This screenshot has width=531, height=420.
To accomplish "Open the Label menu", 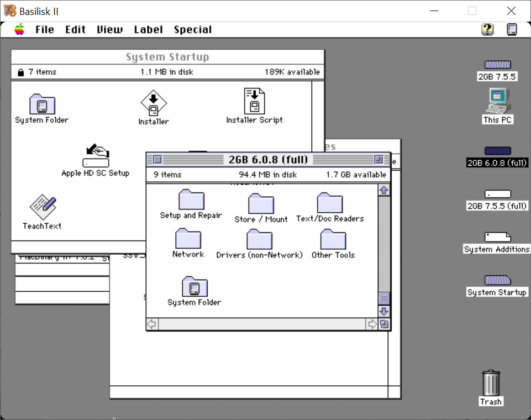I will (148, 29).
